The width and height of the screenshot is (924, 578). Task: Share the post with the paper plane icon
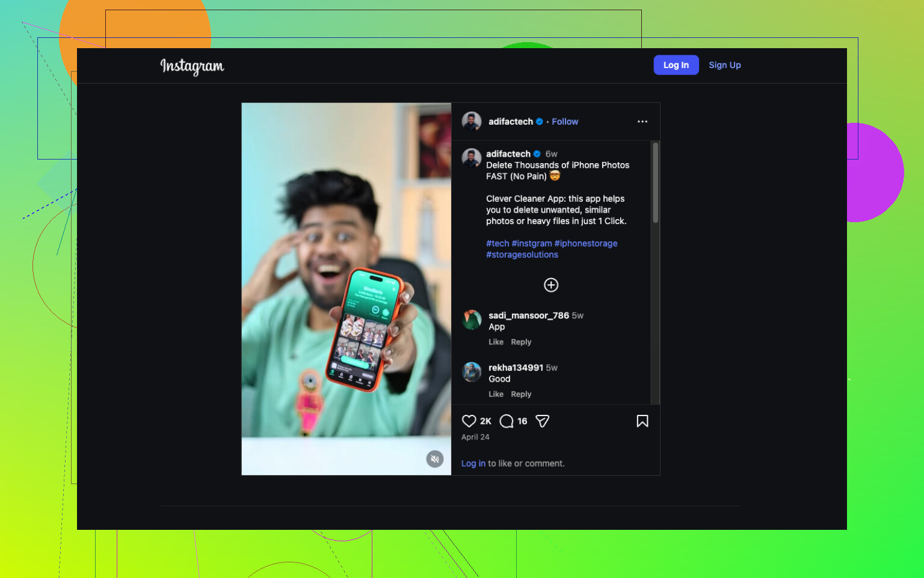coord(542,421)
